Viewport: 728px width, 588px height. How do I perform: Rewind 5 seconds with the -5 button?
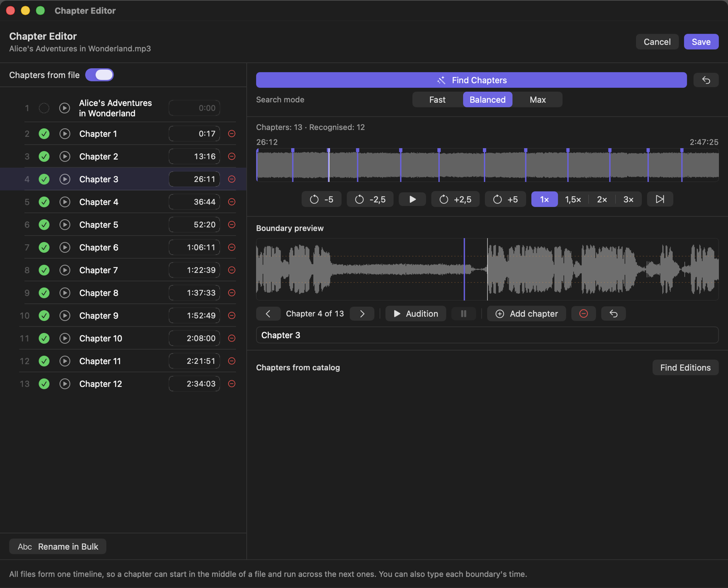pyautogui.click(x=322, y=199)
